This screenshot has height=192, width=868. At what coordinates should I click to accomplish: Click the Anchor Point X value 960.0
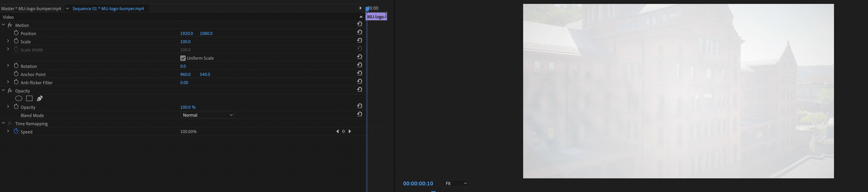point(185,74)
